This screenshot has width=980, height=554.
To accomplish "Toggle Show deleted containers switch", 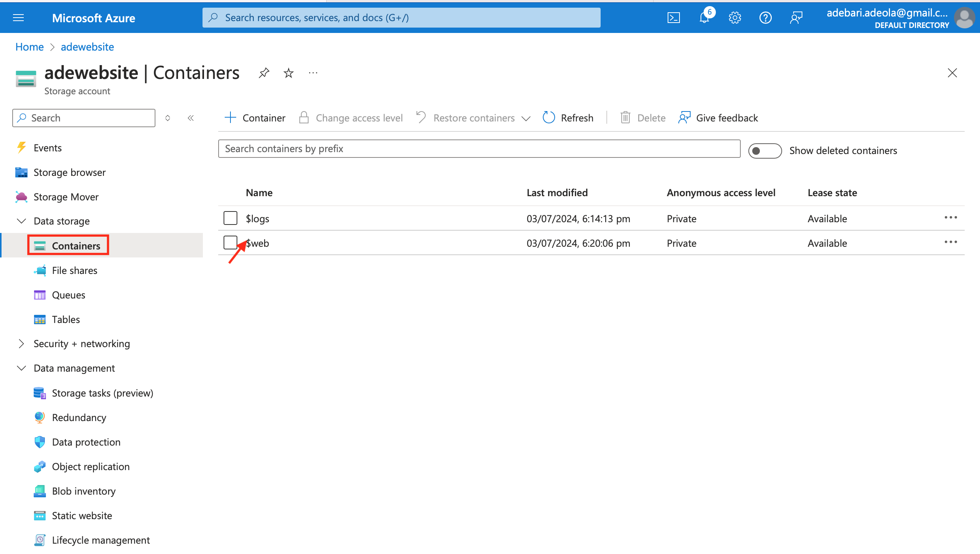I will [764, 151].
